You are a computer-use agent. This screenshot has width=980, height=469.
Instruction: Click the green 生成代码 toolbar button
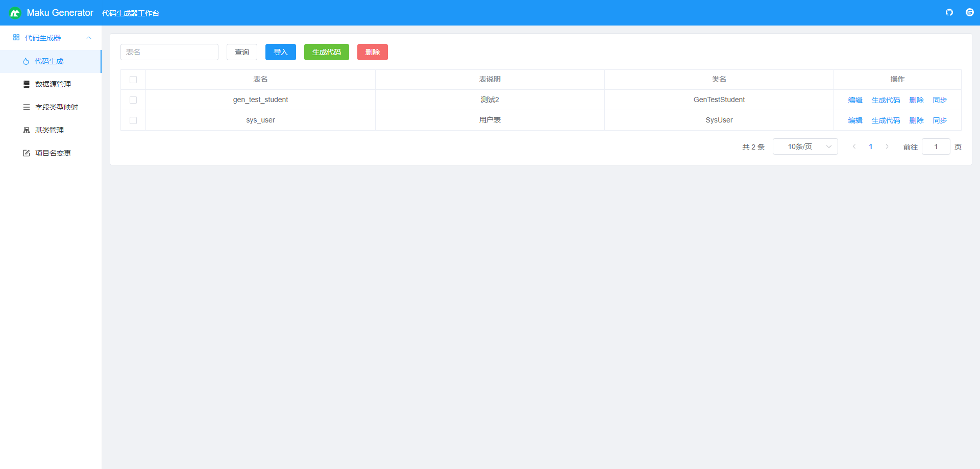tap(327, 52)
